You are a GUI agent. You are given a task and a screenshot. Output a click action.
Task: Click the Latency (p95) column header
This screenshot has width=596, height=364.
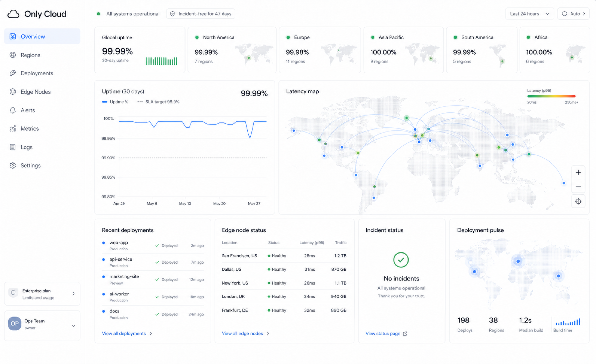point(312,243)
